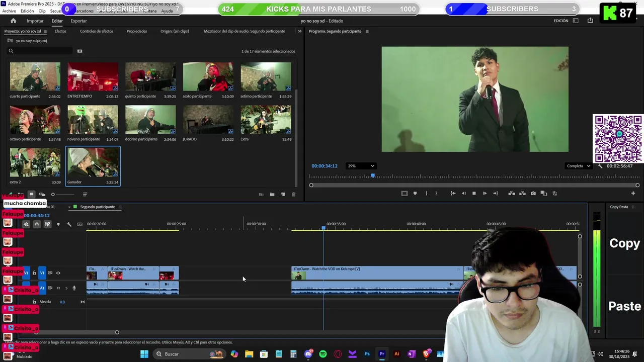Mark In point in Program monitor
Screen dimensions: 644x362
pyautogui.click(x=426, y=193)
